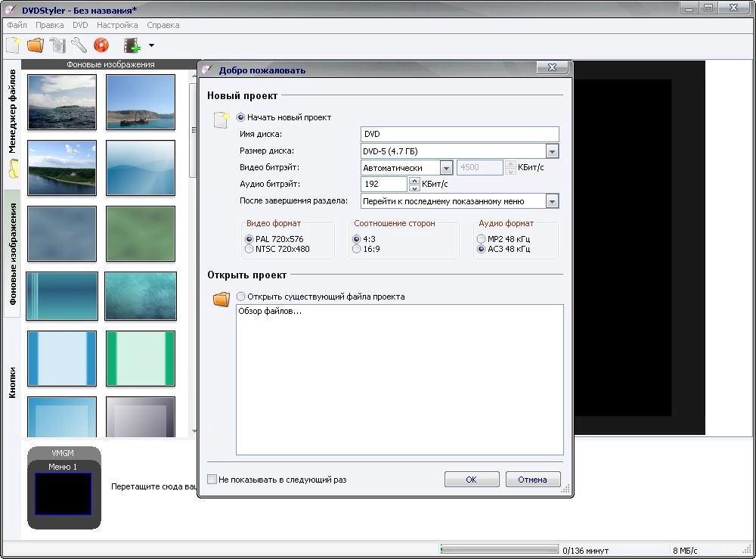Open the Настройка menu
This screenshot has width=756, height=559.
pos(117,25)
